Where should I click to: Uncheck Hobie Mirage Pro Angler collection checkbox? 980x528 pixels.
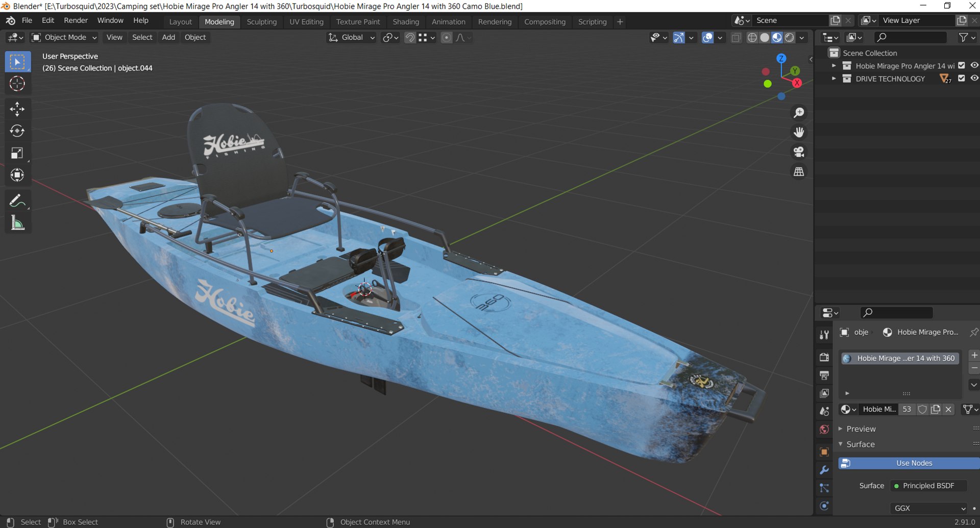(962, 65)
